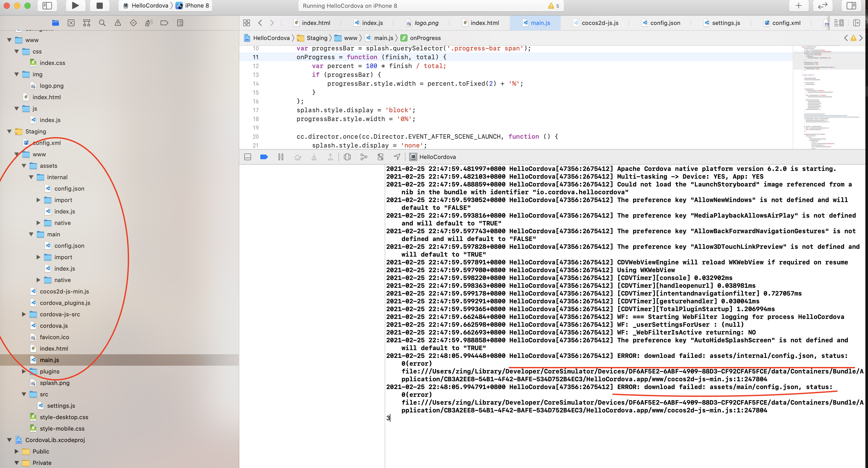The width and height of the screenshot is (868, 468).
Task: Click Simulate Location arrow icon
Action: 397,157
